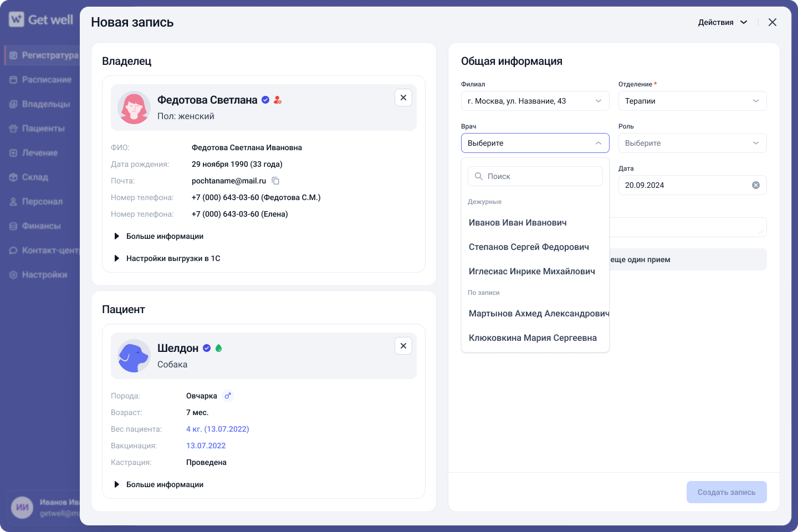
Task: Open weight link 4 кг. (13.07.2022)
Action: tap(218, 429)
